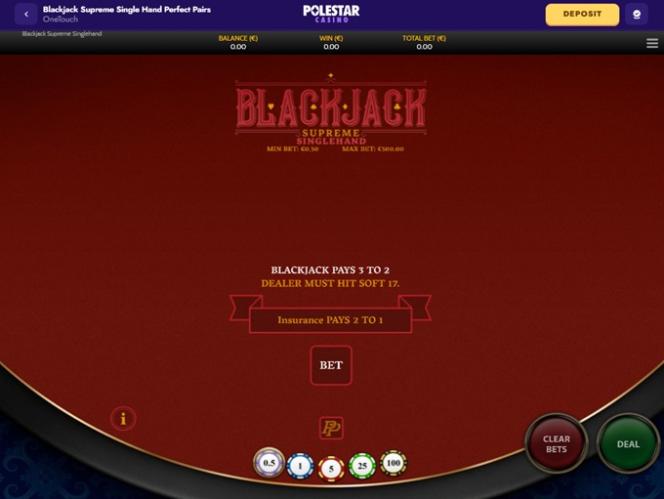Go back using the left arrow button
Image resolution: width=664 pixels, height=499 pixels.
(x=26, y=14)
